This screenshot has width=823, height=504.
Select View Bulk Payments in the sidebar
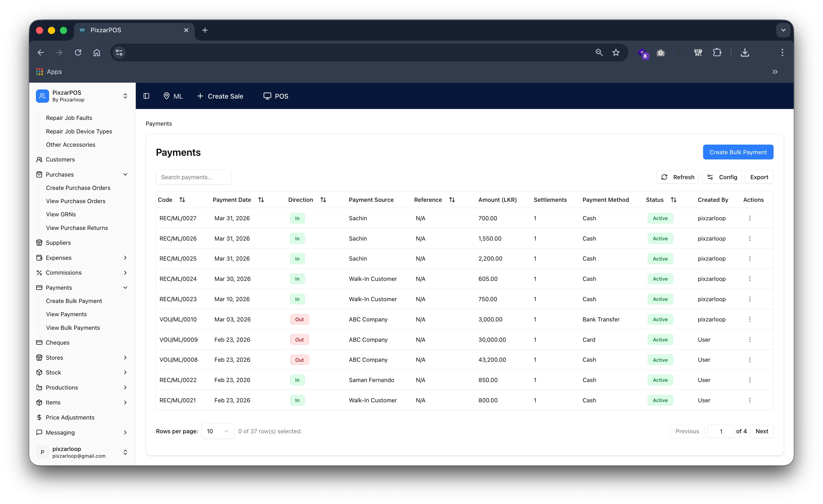pos(73,327)
